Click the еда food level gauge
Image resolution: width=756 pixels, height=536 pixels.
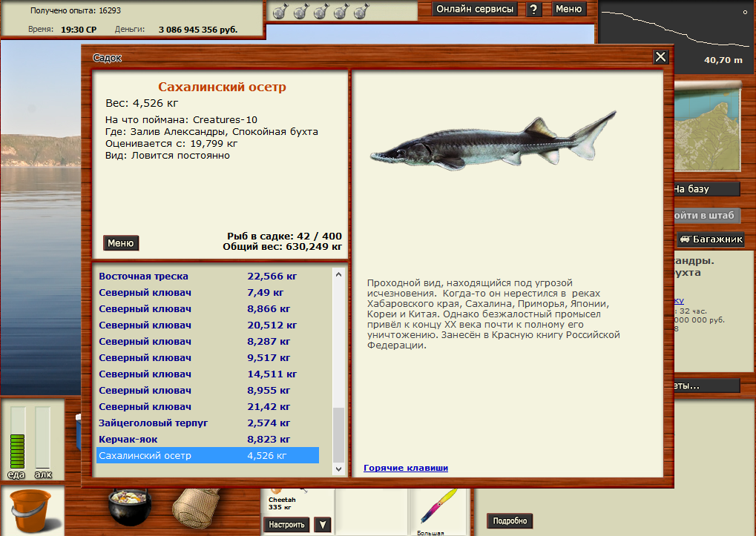click(17, 437)
